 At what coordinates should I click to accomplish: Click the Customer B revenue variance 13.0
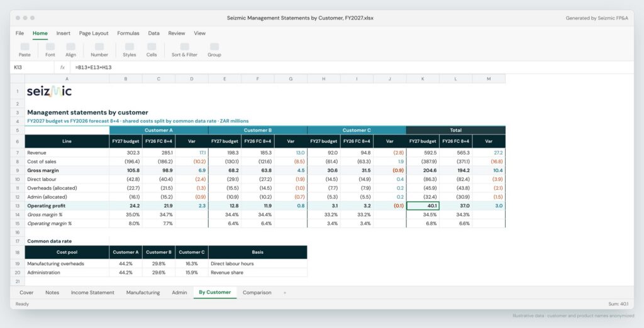point(291,153)
